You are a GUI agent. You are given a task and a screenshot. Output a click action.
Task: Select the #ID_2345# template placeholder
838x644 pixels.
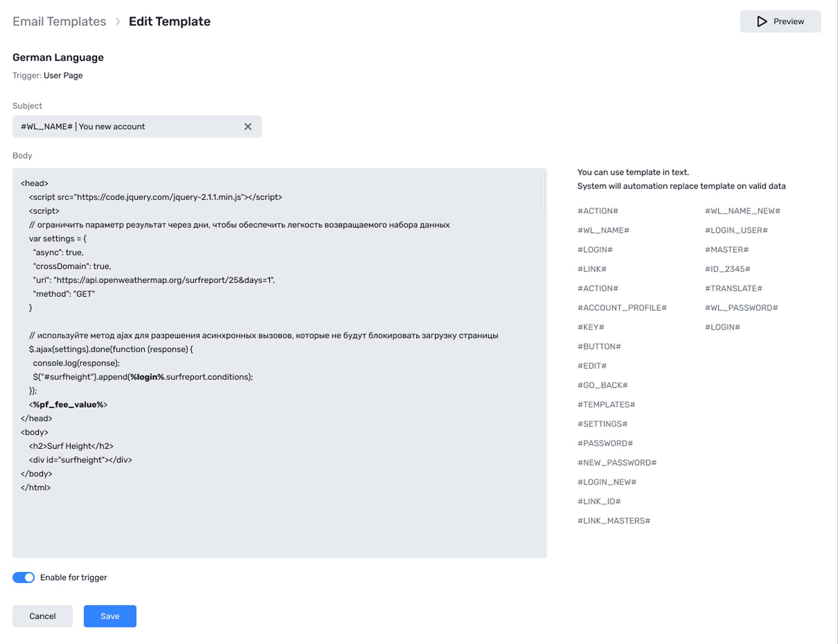point(727,269)
